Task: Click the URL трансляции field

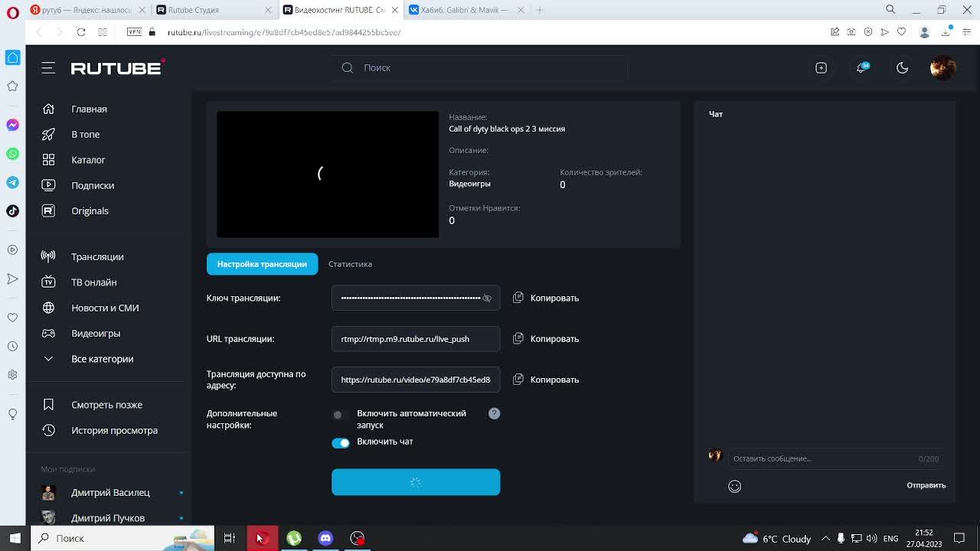Action: (416, 339)
